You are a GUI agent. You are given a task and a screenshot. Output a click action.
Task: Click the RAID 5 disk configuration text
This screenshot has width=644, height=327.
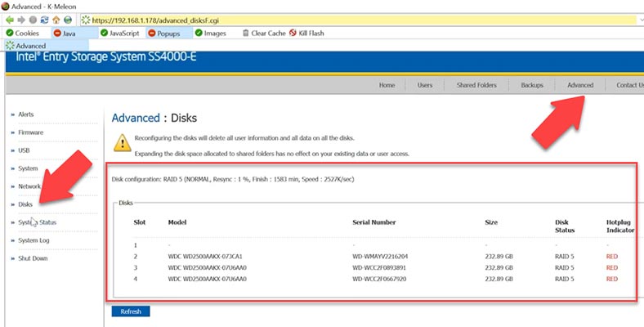coord(233,179)
